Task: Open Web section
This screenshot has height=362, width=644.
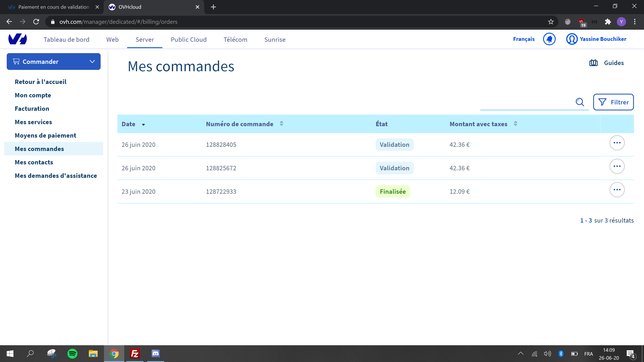Action: click(x=112, y=40)
